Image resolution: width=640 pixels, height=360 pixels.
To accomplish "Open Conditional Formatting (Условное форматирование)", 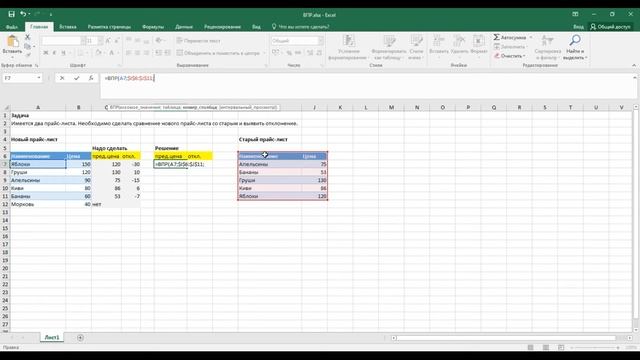I will click(x=348, y=47).
